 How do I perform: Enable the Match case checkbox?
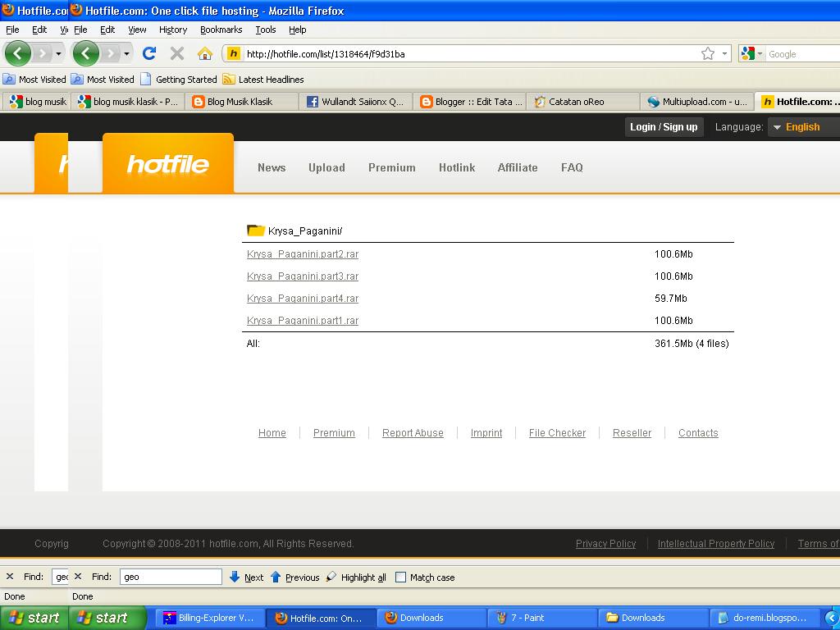400,577
